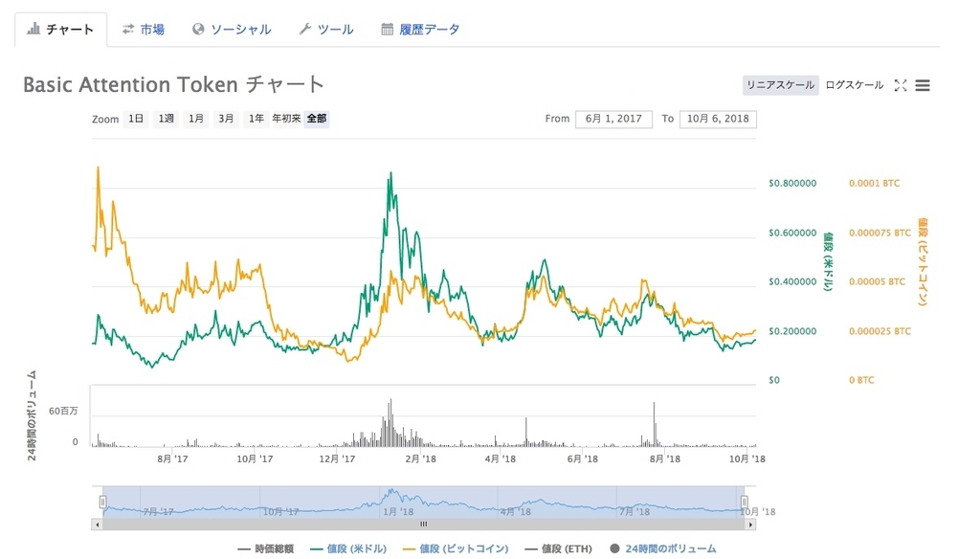Screen dimensions: 980x559
Task: Toggle fullscreen chart view icon
Action: [x=901, y=85]
